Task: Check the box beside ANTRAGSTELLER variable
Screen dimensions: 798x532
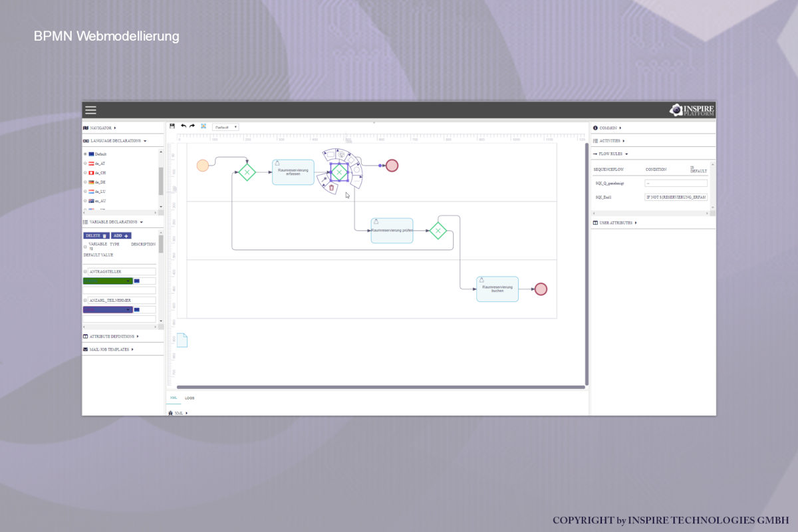Action: point(85,271)
